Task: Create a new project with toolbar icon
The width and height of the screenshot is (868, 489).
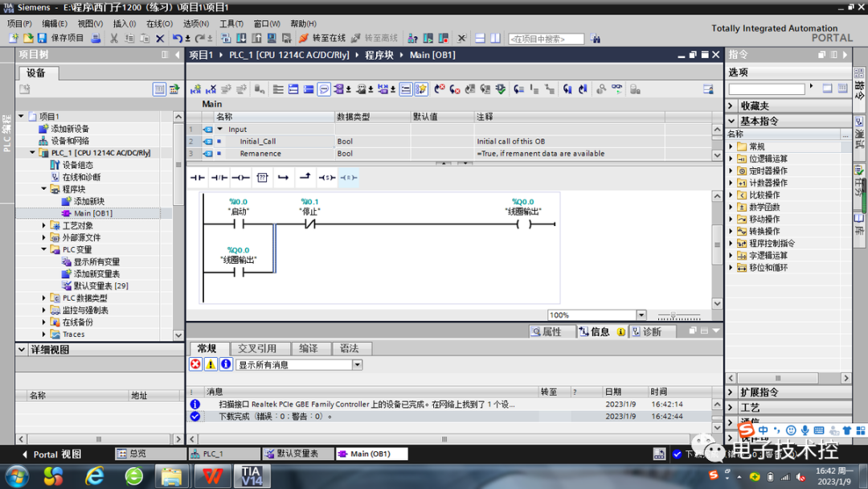Action: point(14,39)
